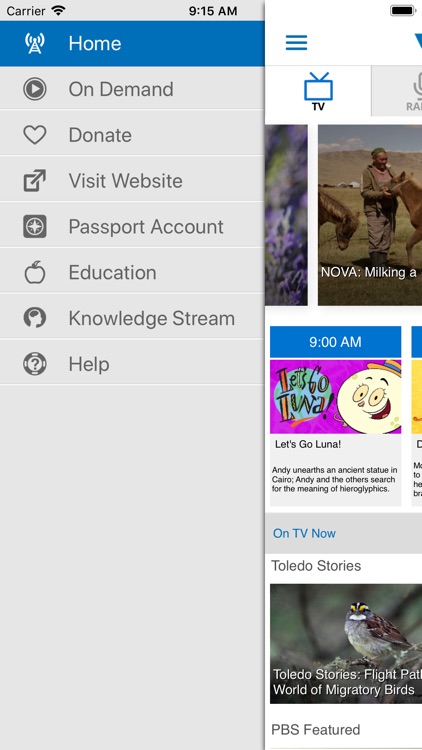Open the lavender flowers featured image
Viewport: 422px width, 750px height.
coord(286,215)
